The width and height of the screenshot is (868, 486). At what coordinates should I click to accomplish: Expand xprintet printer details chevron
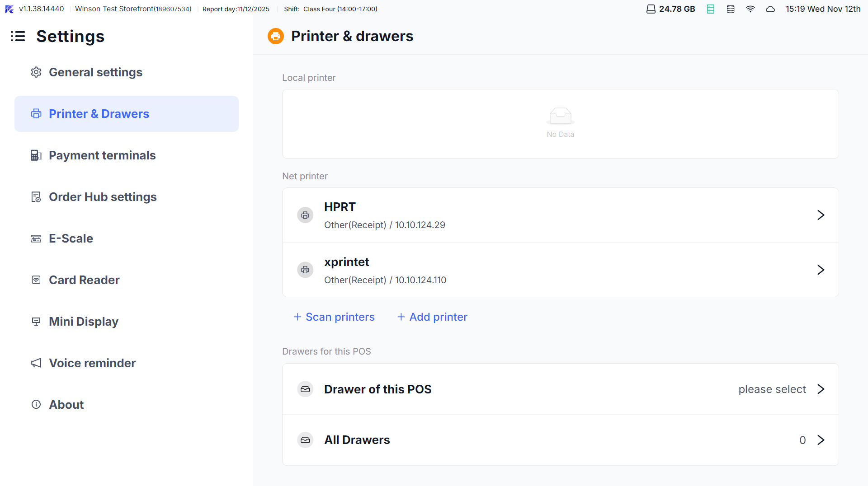821,270
